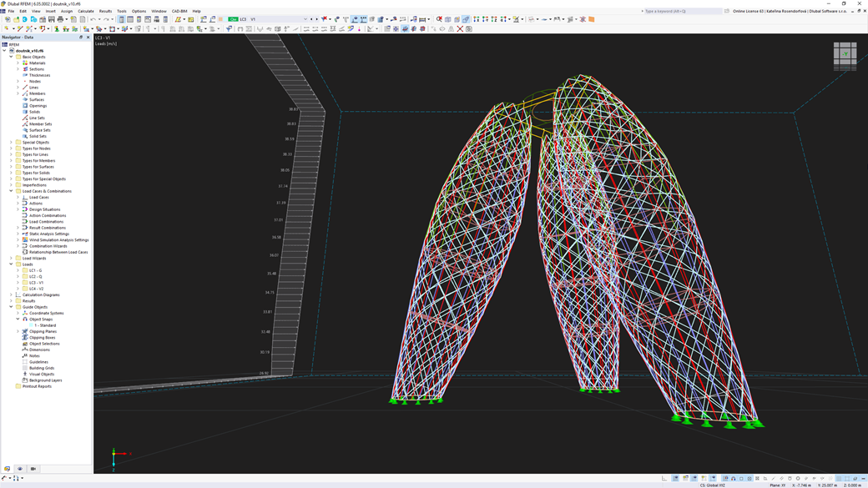Close the Navigator - Data panel
This screenshot has width=868, height=488.
[88, 38]
